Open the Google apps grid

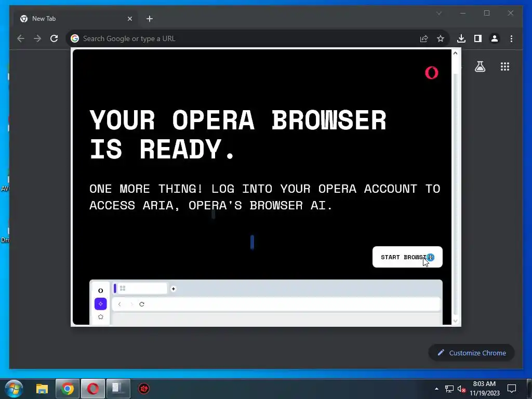point(505,66)
